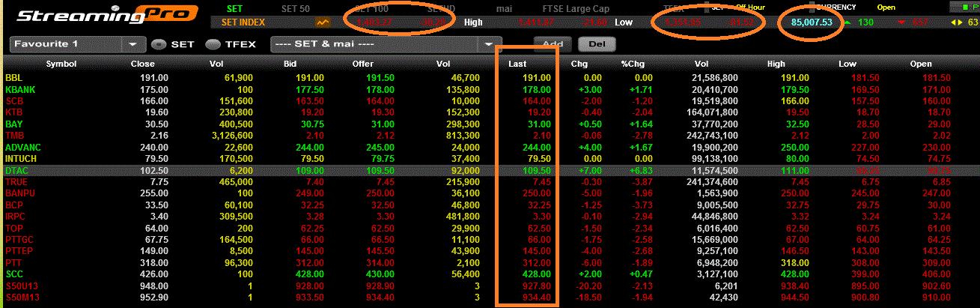This screenshot has height=308, width=980.
Task: Select the TFEX radio button
Action: 213,44
